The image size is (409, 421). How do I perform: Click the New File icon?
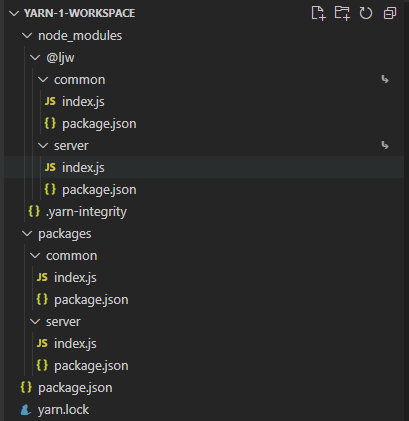click(x=318, y=13)
